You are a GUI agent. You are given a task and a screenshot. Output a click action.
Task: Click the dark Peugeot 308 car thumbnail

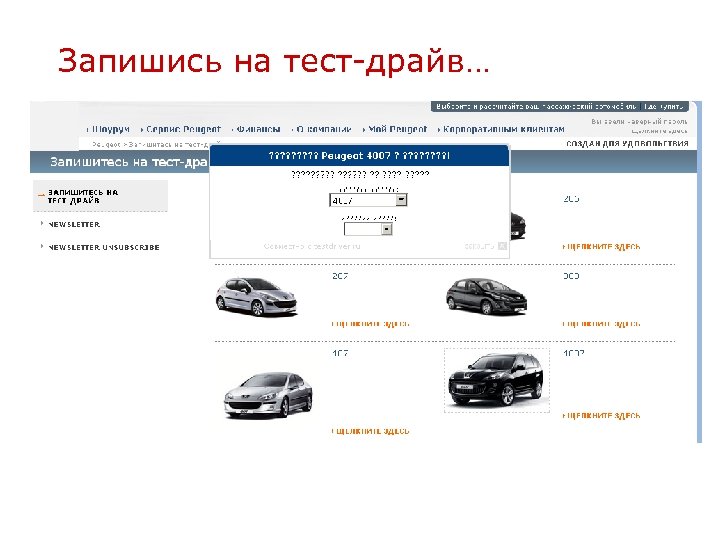(486, 296)
